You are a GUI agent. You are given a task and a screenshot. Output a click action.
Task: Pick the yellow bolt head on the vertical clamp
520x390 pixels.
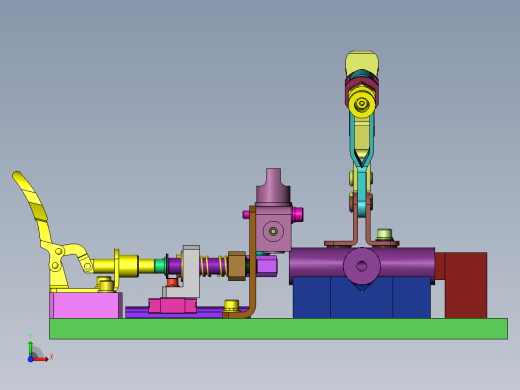point(362,104)
